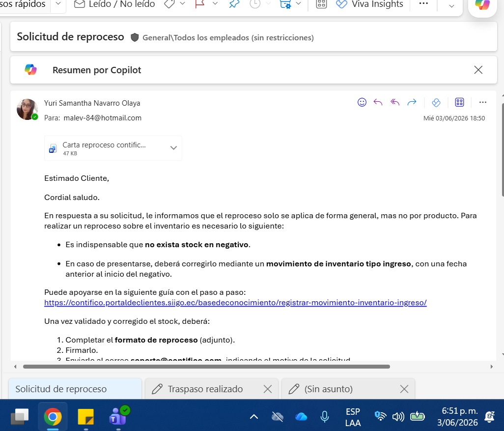The height and width of the screenshot is (431, 504).
Task: Click the vertical scrollbar of message
Action: coord(503,150)
